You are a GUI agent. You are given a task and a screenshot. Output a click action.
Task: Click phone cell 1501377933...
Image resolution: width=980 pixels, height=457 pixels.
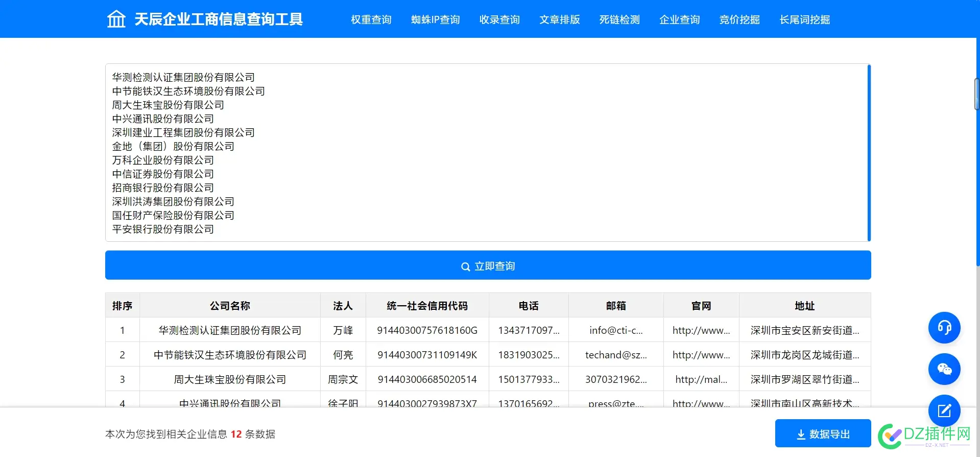coord(529,379)
